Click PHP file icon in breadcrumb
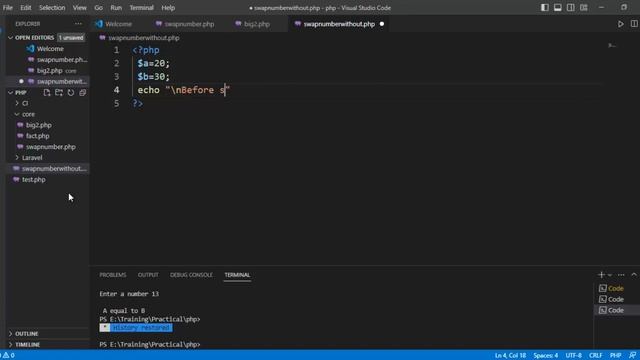Screen dimensions: 640x360 point(102,38)
